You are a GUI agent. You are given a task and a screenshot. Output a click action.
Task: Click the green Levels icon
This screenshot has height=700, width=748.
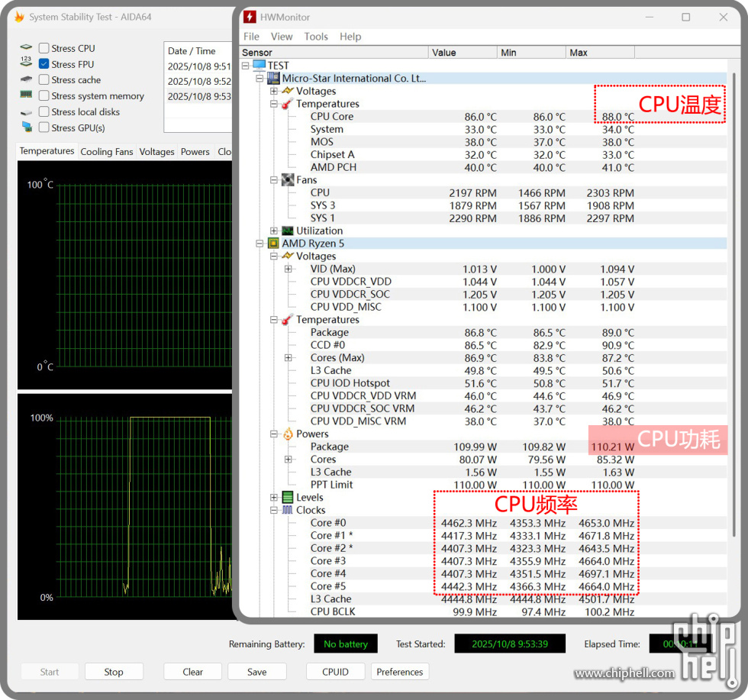click(x=287, y=498)
